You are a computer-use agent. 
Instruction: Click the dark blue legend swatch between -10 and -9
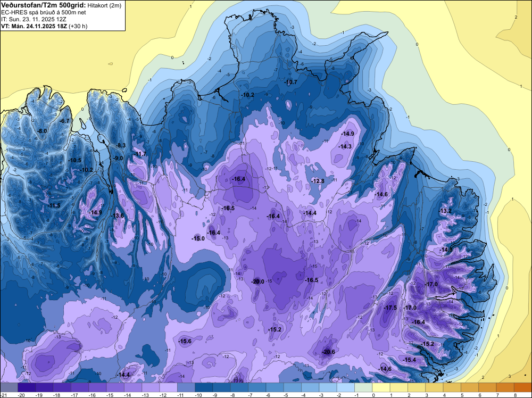204,387
